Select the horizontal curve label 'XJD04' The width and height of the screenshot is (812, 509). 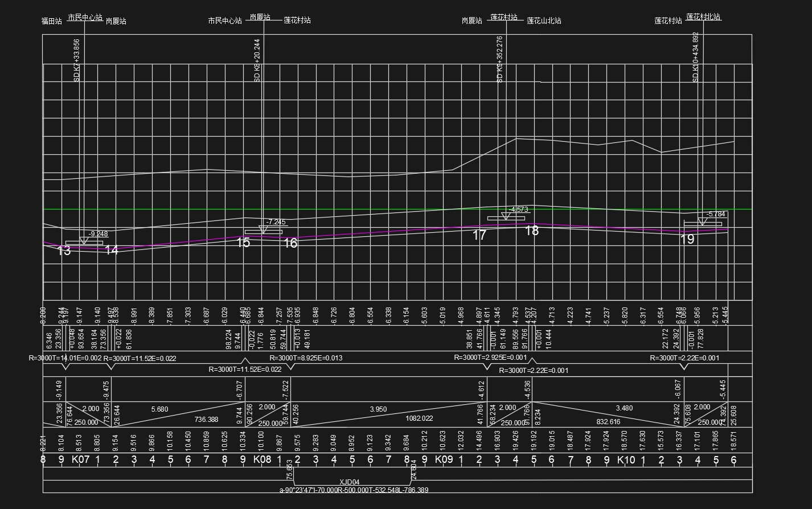(x=350, y=482)
